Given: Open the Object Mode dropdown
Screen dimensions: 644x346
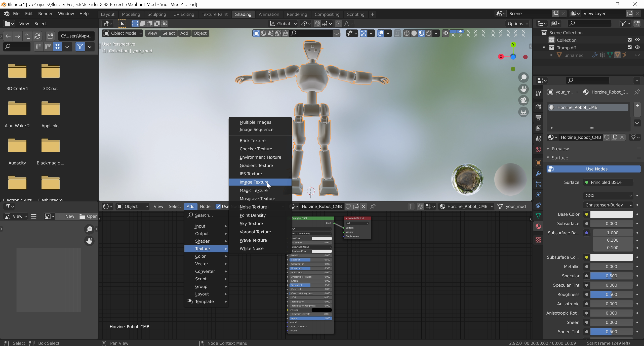Looking at the screenshot, I should point(123,33).
